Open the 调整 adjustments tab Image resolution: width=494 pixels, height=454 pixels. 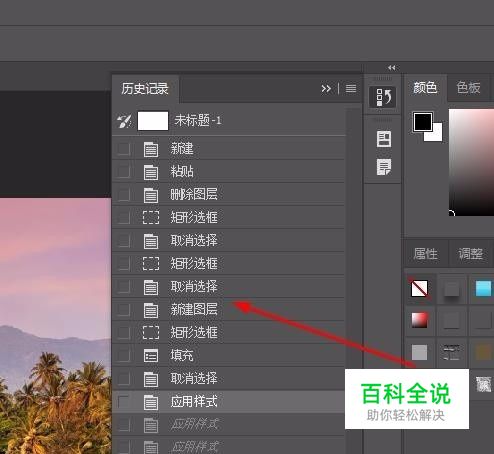470,254
